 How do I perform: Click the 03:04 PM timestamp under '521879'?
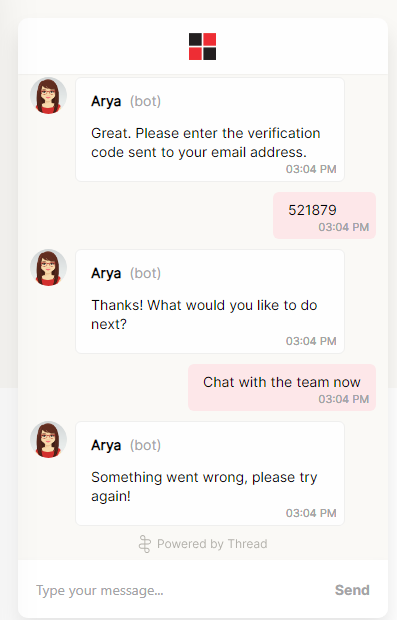click(344, 227)
